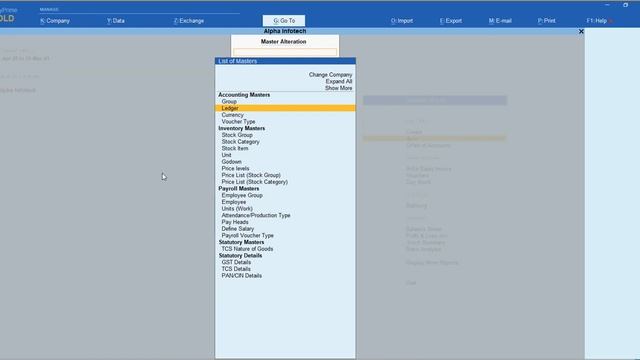This screenshot has width=640, height=360.
Task: Click Expand All in List of Masters
Action: pyautogui.click(x=339, y=82)
